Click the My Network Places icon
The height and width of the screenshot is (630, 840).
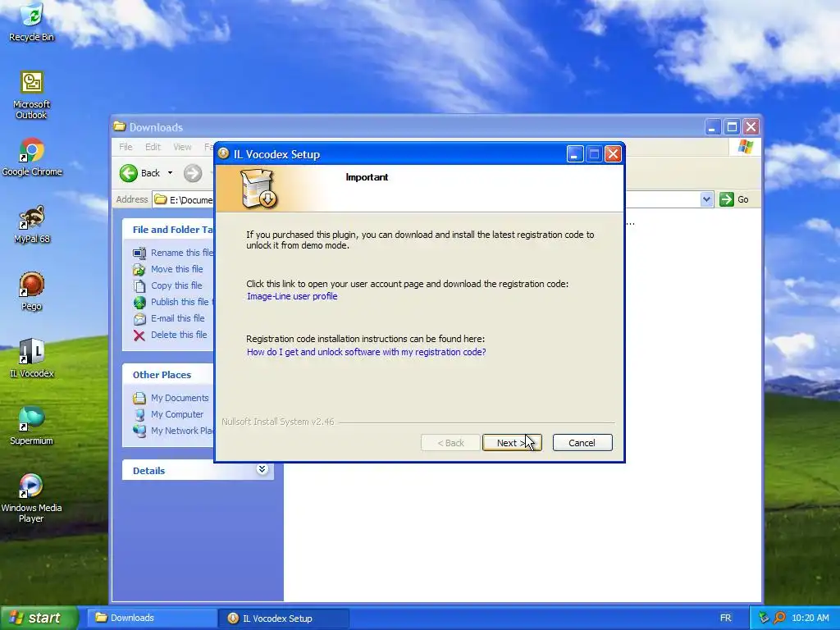(139, 431)
